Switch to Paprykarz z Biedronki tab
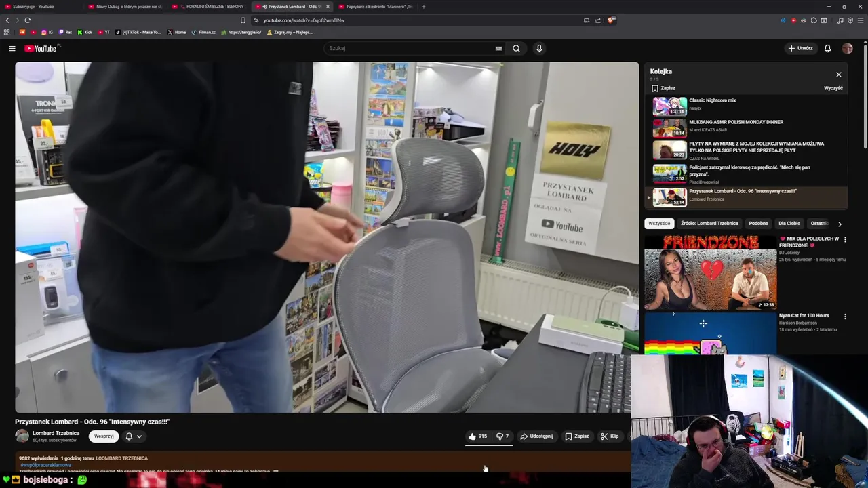Viewport: 868px width, 488px height. click(x=375, y=7)
